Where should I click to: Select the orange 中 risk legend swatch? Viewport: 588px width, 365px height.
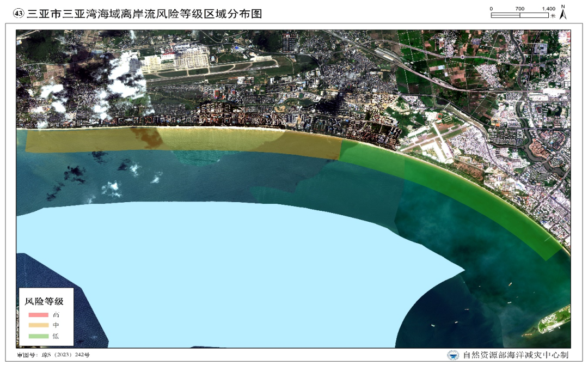click(39, 325)
